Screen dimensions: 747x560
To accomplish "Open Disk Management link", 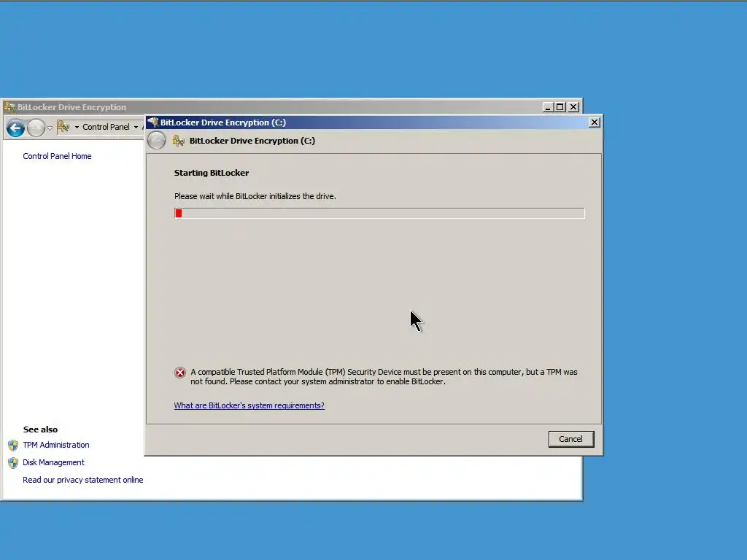I will (53, 462).
